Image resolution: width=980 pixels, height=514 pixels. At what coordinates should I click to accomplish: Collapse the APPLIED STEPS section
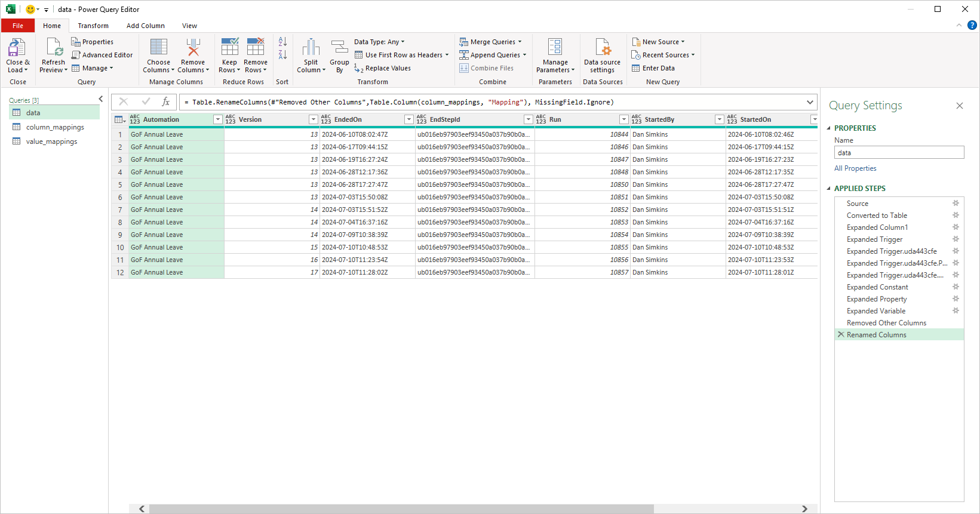[x=829, y=188]
